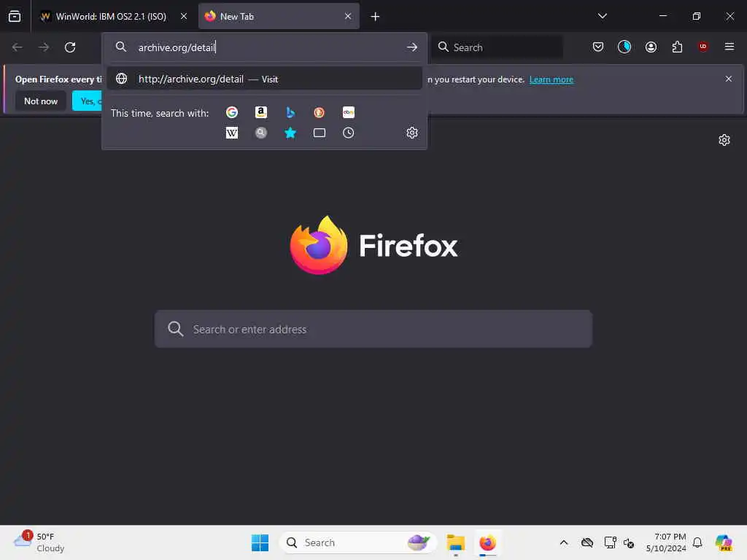Open the Save to Pocket button

coord(598,47)
